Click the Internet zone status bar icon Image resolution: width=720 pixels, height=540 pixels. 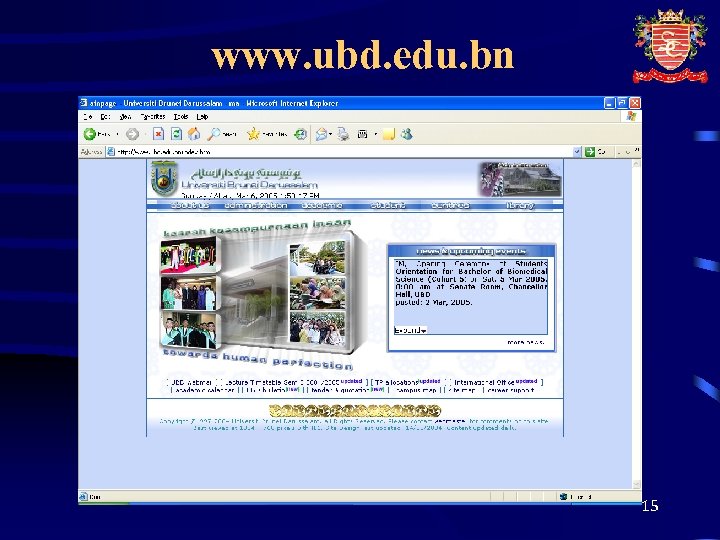(563, 496)
